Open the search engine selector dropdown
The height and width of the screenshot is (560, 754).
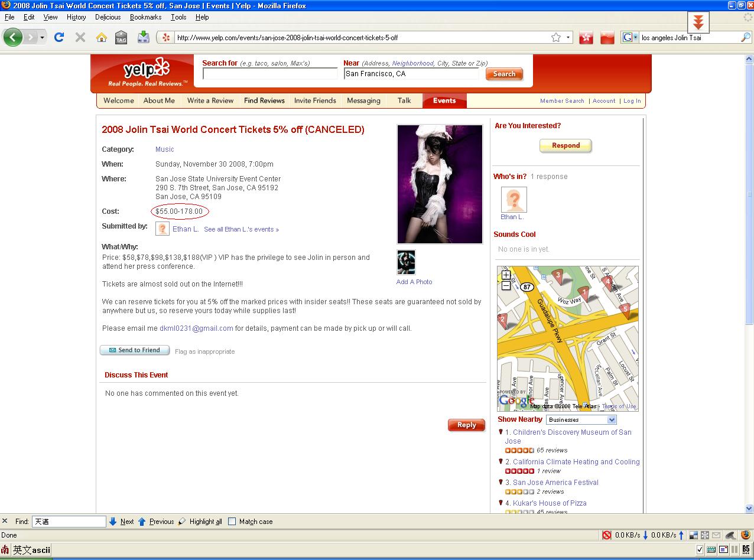630,37
